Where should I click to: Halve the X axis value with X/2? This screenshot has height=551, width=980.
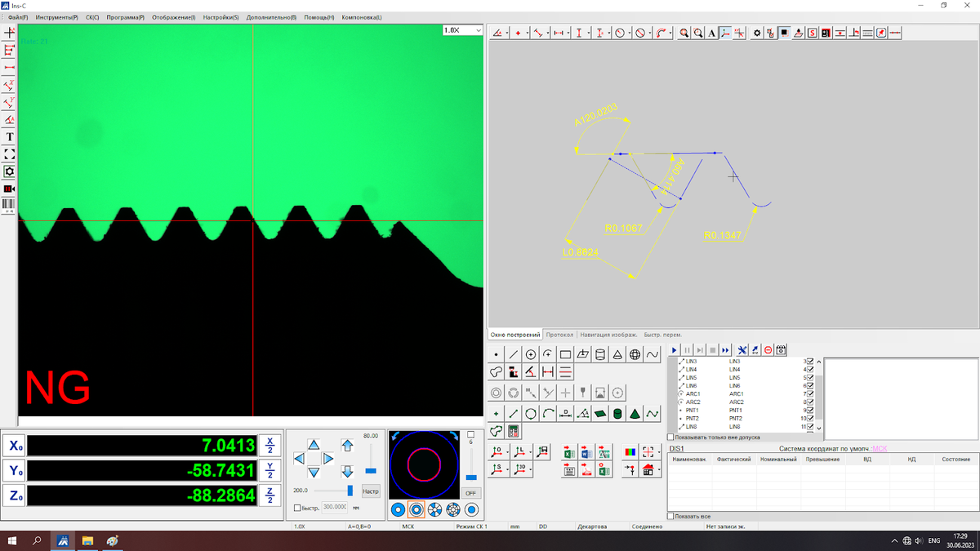(270, 445)
